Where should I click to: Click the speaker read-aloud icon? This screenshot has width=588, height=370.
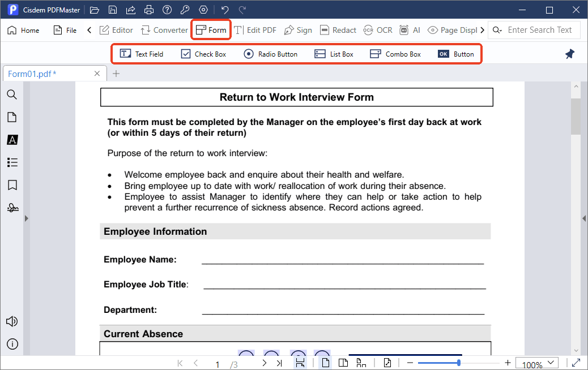(x=12, y=321)
